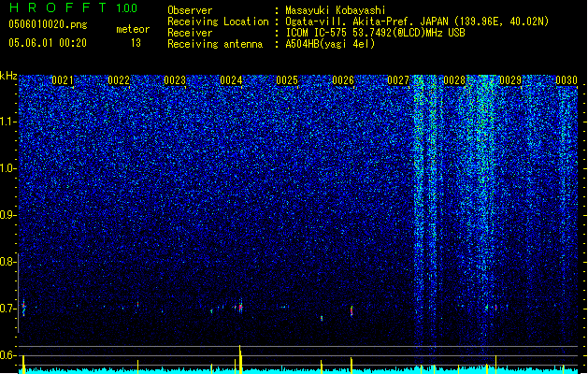Click the 0029 time marker

coord(510,80)
